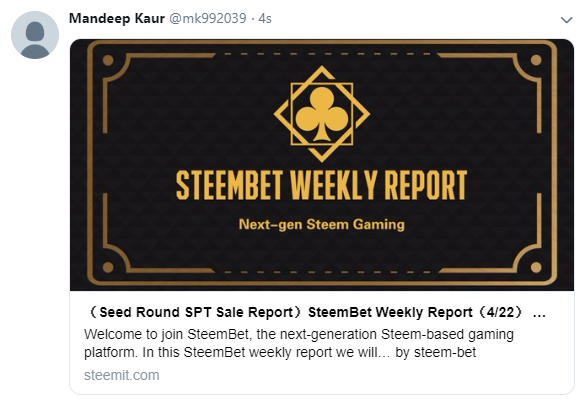Click the top-right gold corner dot
Image resolution: width=584 pixels, height=403 pixels.
(536, 60)
